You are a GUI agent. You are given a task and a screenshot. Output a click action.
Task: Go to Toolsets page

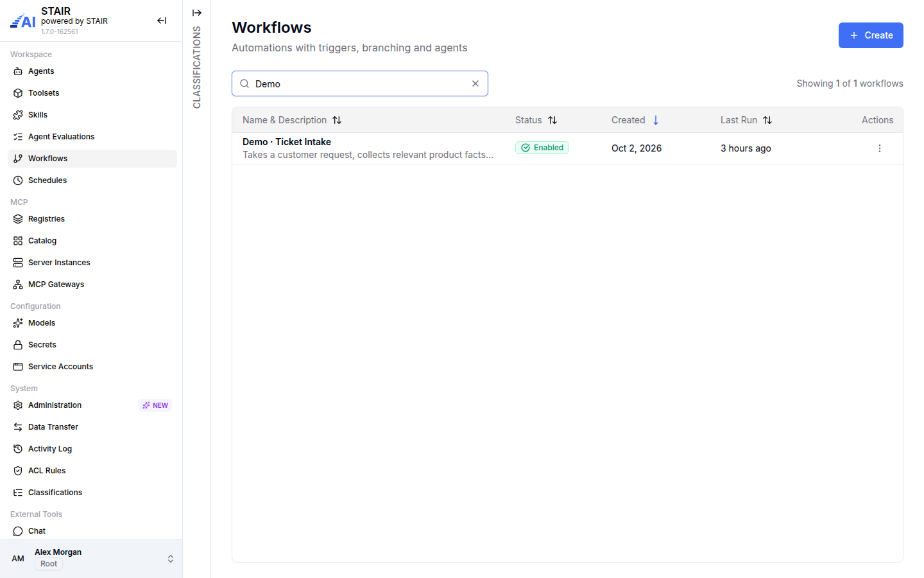coord(92,93)
